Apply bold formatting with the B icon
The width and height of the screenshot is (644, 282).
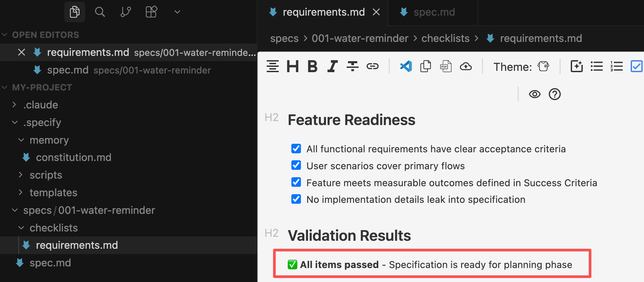pyautogui.click(x=312, y=67)
